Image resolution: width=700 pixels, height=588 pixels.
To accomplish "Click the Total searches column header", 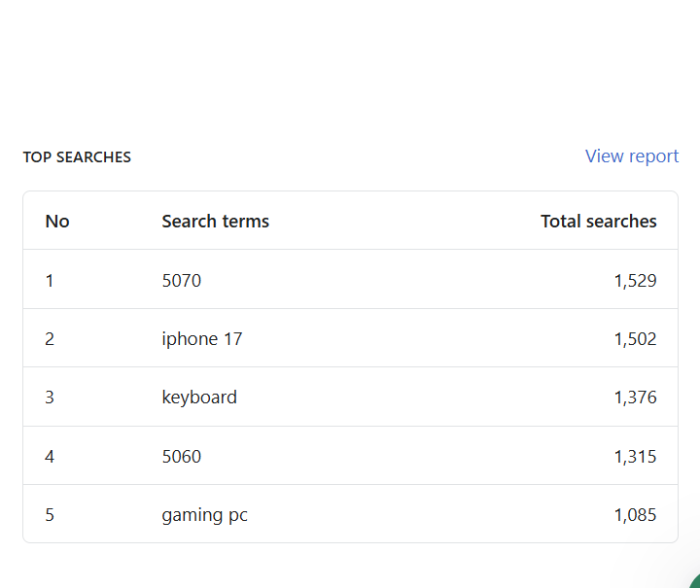I will point(598,222).
